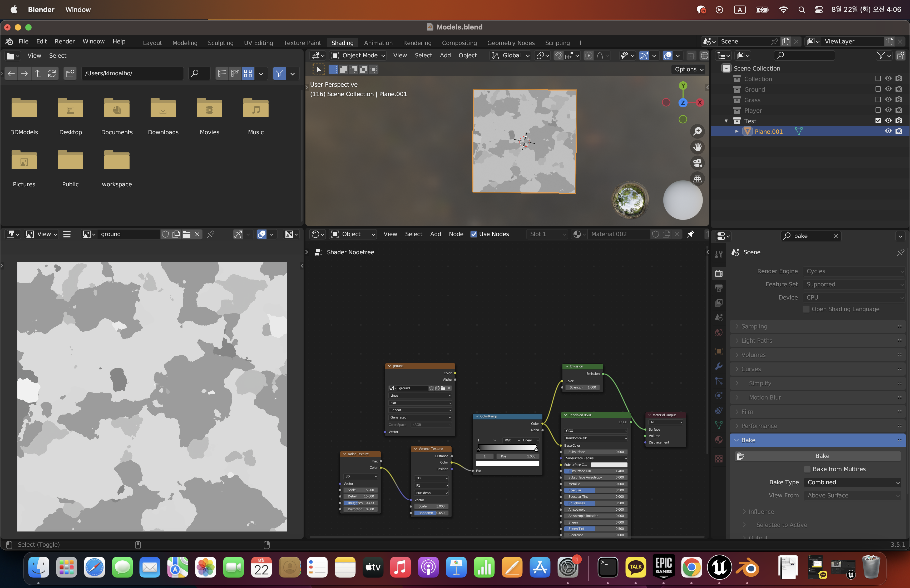Expand the Sampling panel
This screenshot has height=588, width=910.
tap(754, 326)
